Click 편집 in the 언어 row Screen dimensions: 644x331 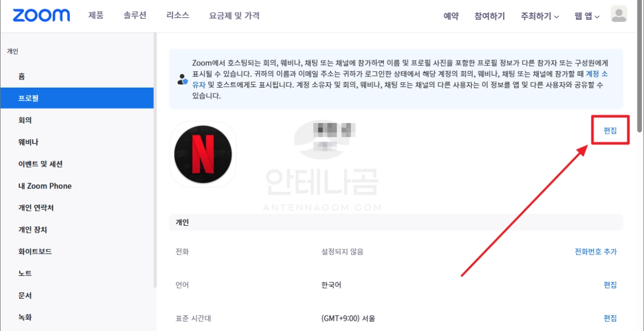click(x=610, y=285)
